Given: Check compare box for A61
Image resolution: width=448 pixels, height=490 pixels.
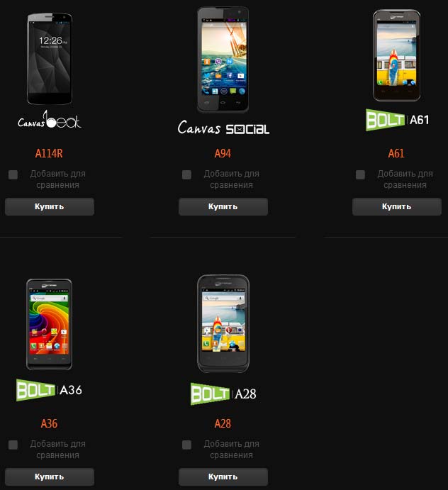Looking at the screenshot, I should click(361, 174).
